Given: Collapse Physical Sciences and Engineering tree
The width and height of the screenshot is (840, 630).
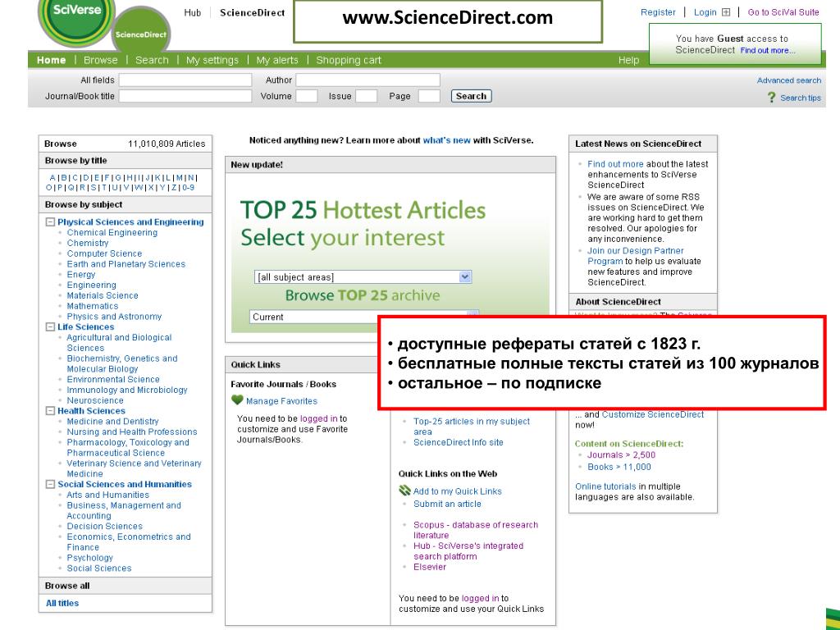Looking at the screenshot, I should point(50,221).
